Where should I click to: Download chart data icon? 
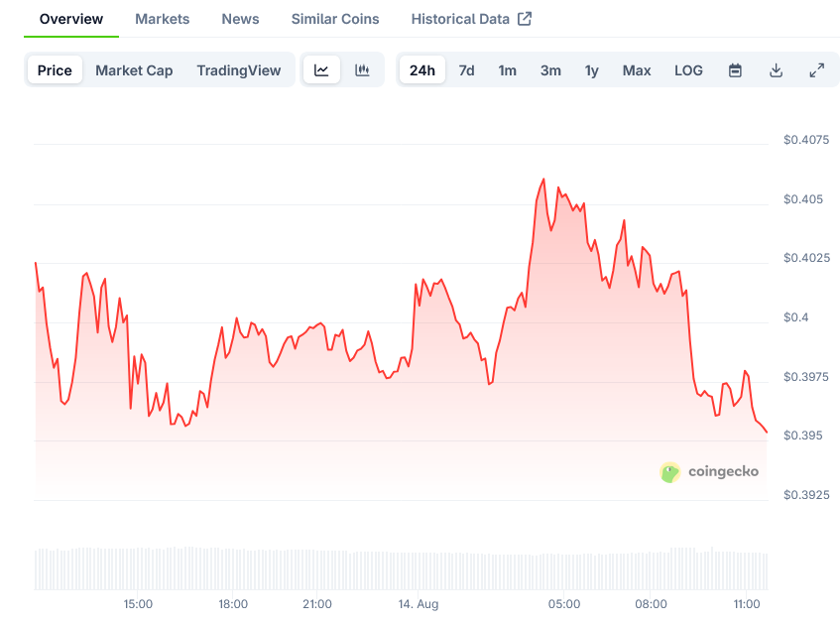tap(776, 70)
